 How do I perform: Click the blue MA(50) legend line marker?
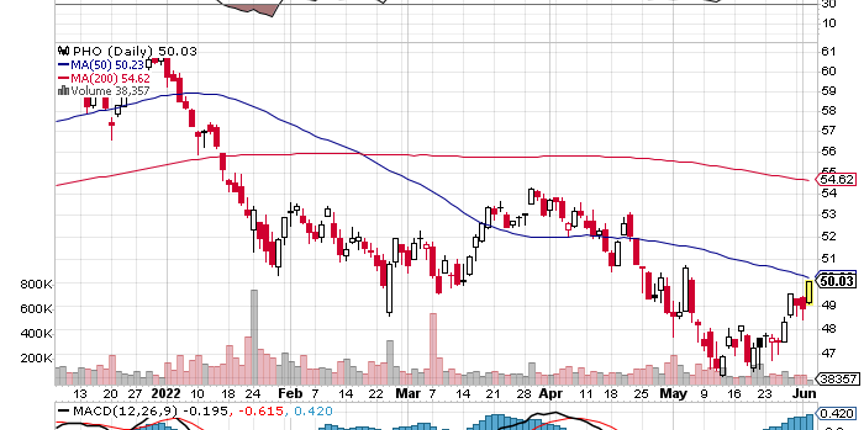tap(63, 64)
